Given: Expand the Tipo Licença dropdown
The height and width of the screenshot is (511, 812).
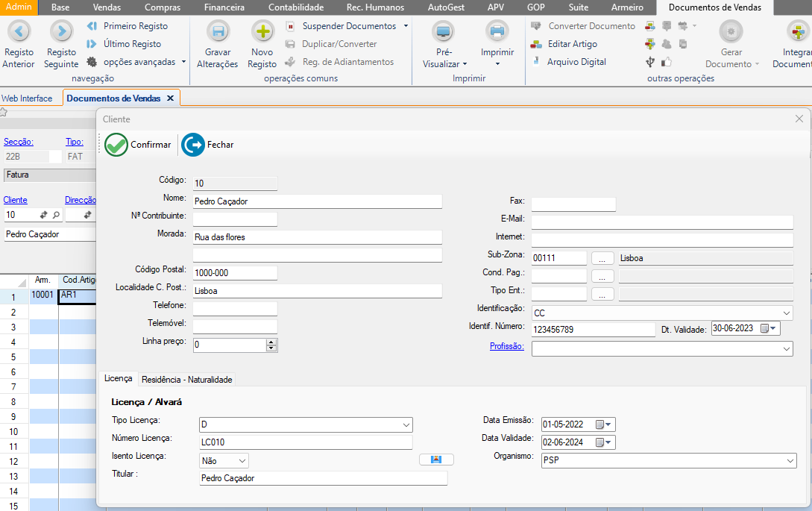Looking at the screenshot, I should click(x=406, y=424).
